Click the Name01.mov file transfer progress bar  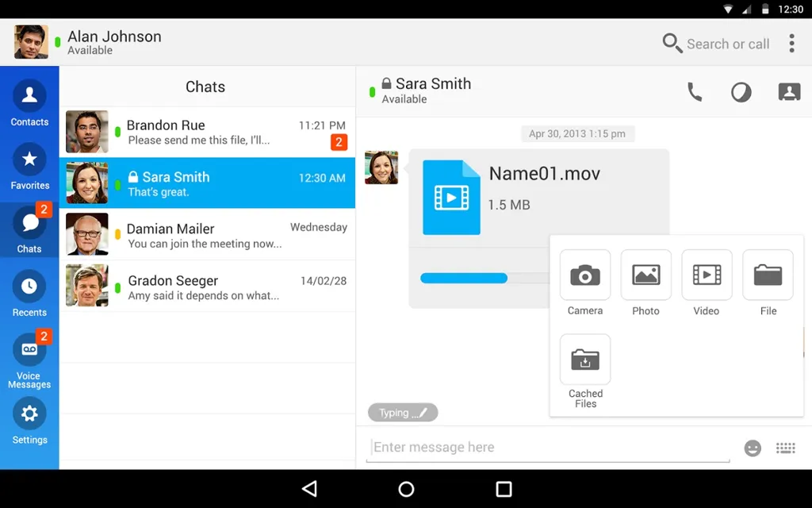tap(485, 279)
